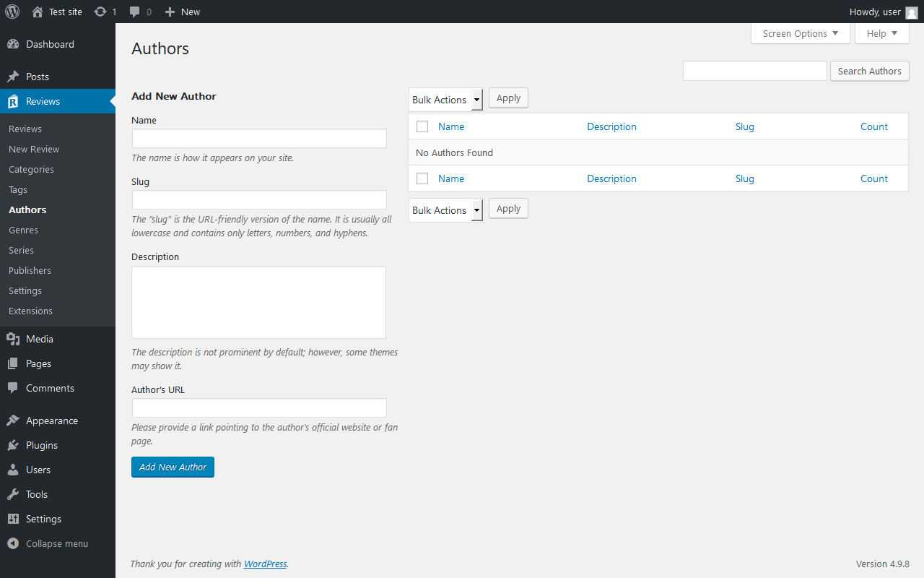Open the comments bubble icon in toolbar

tap(135, 12)
